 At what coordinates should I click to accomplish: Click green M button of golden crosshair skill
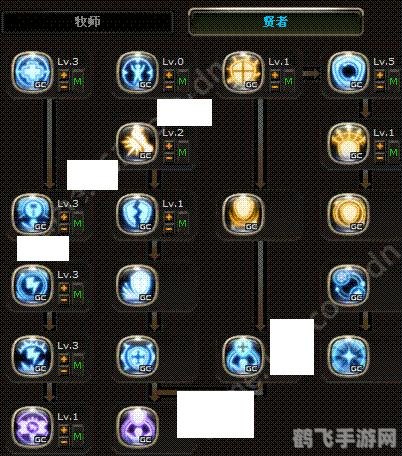pyautogui.click(x=289, y=81)
